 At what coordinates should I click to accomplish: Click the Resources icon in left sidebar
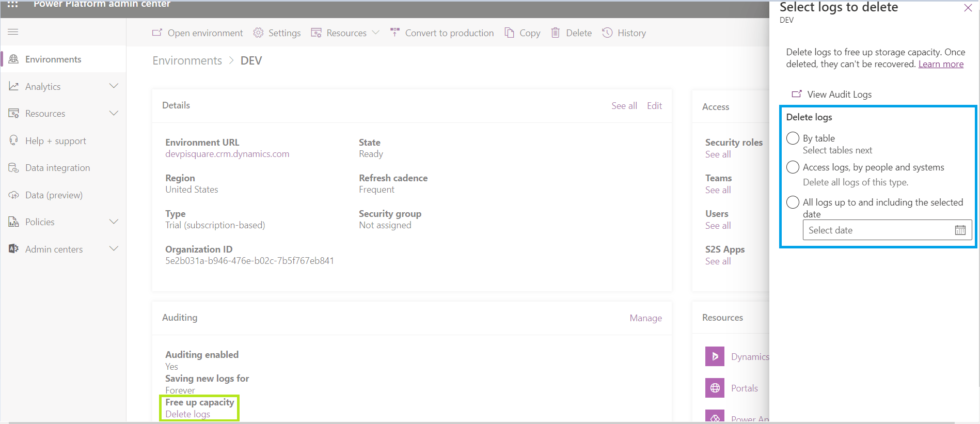pos(14,114)
